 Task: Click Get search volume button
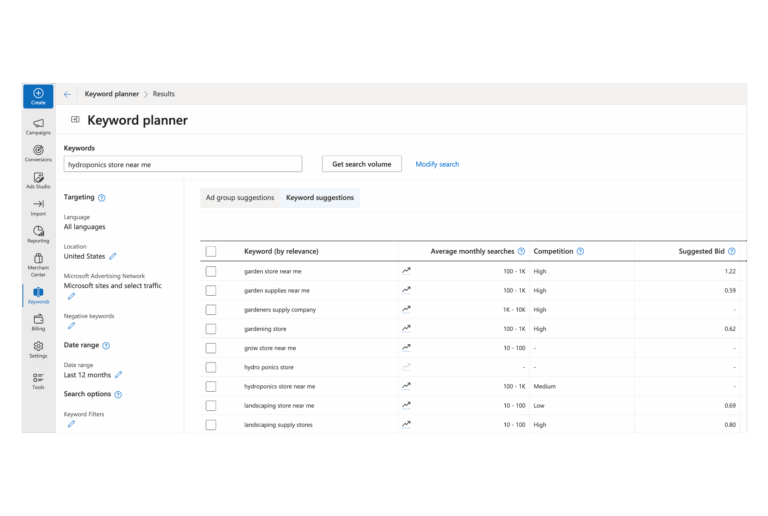click(361, 164)
